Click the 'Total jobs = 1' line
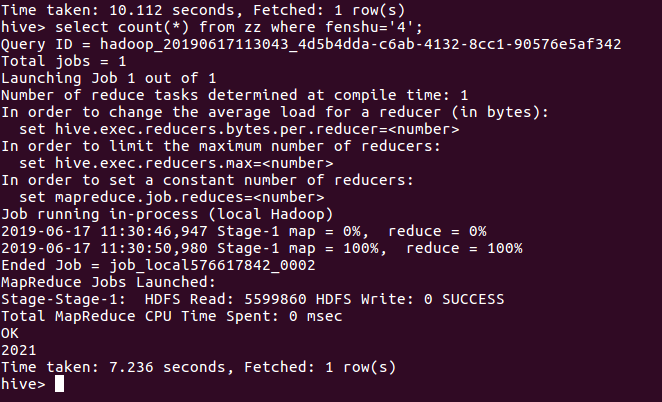This screenshot has height=402, width=662. 60,62
